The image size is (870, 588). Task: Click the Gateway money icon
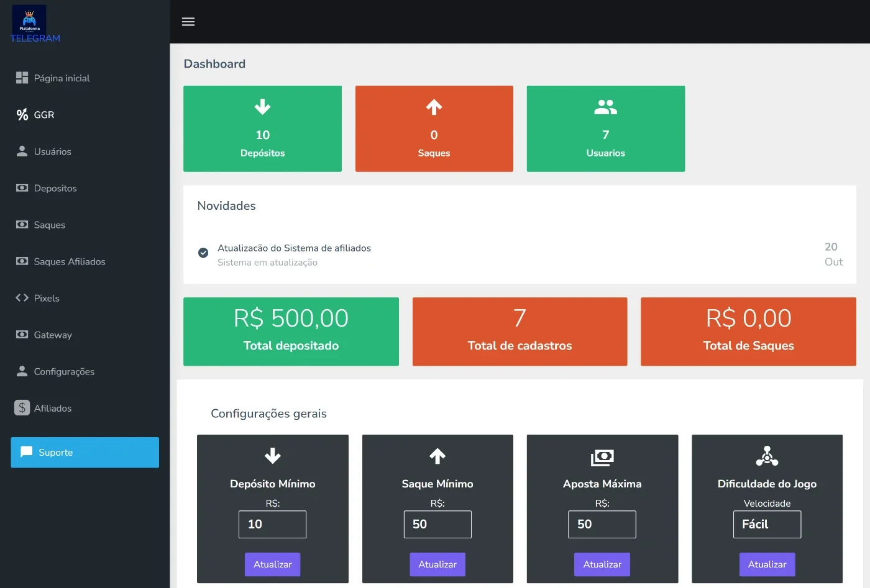click(x=22, y=334)
